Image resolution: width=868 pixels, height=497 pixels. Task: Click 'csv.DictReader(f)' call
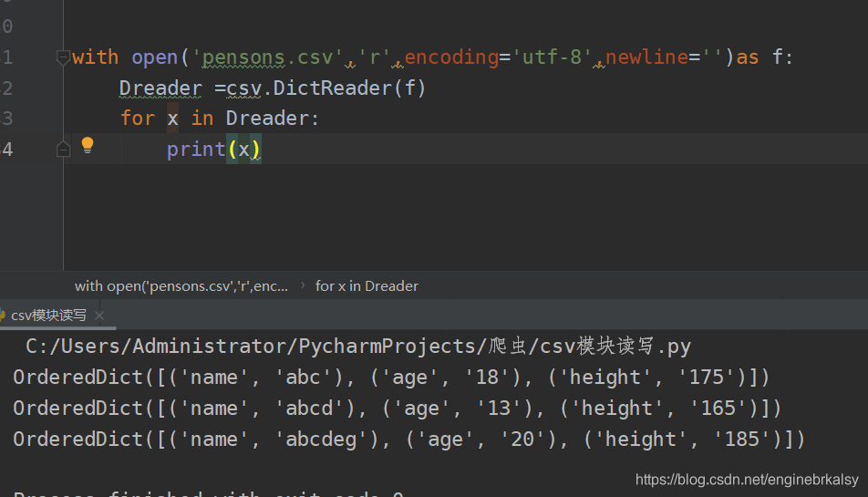pos(326,88)
